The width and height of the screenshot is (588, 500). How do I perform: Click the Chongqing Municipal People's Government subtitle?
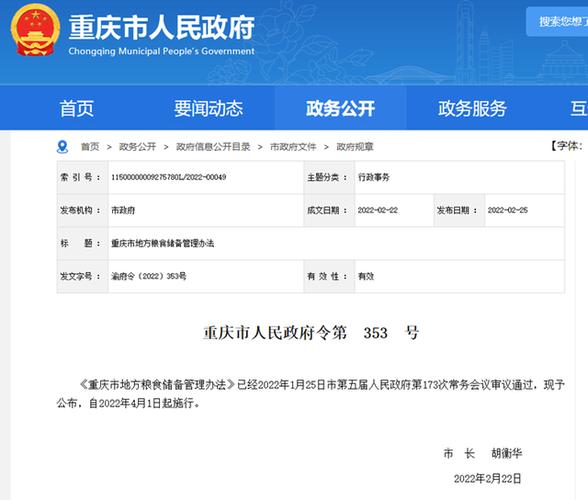pos(162,51)
